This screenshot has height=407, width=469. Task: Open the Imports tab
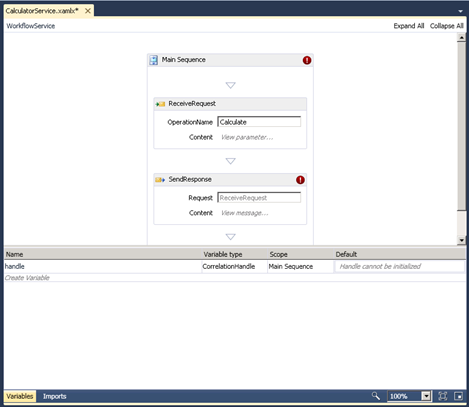(x=54, y=396)
